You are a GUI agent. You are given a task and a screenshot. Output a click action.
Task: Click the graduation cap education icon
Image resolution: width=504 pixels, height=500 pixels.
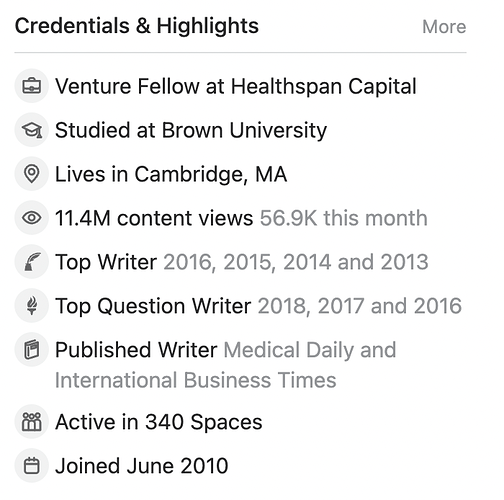(x=32, y=130)
